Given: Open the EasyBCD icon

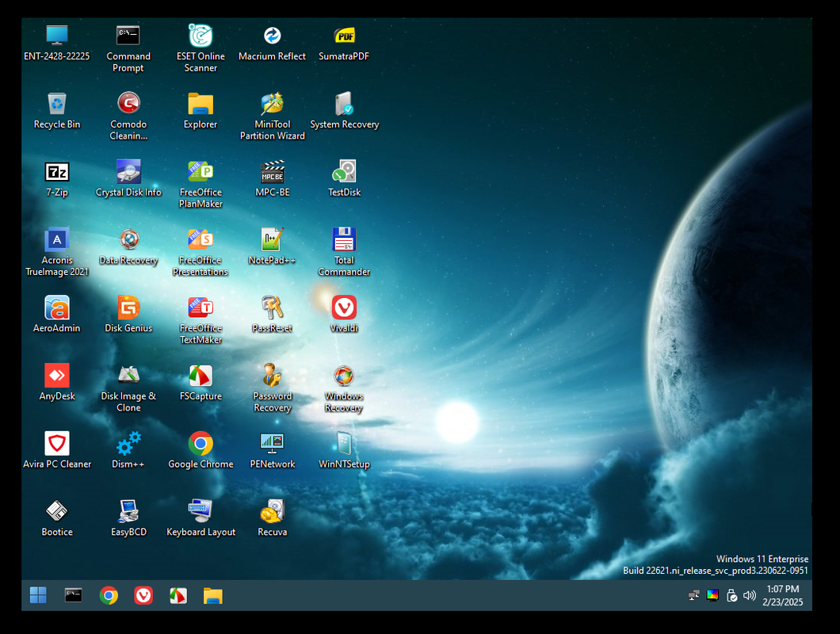Looking at the screenshot, I should coord(128,511).
